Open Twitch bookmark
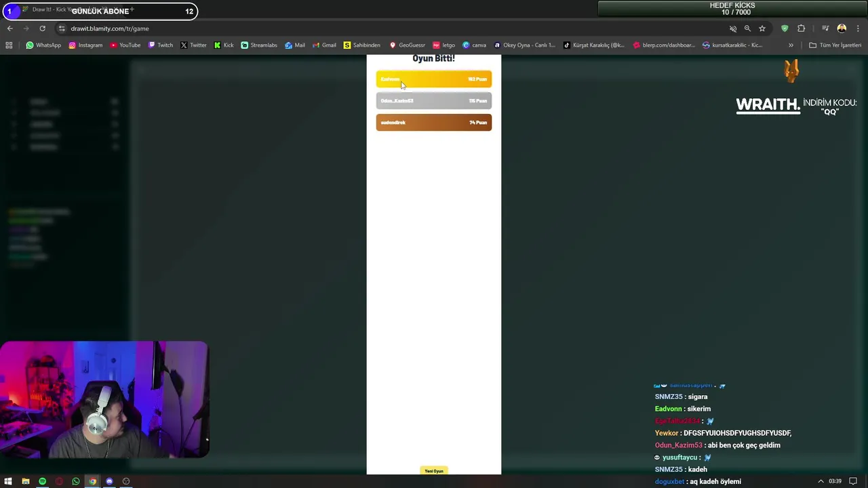This screenshot has height=488, width=868. click(x=161, y=45)
